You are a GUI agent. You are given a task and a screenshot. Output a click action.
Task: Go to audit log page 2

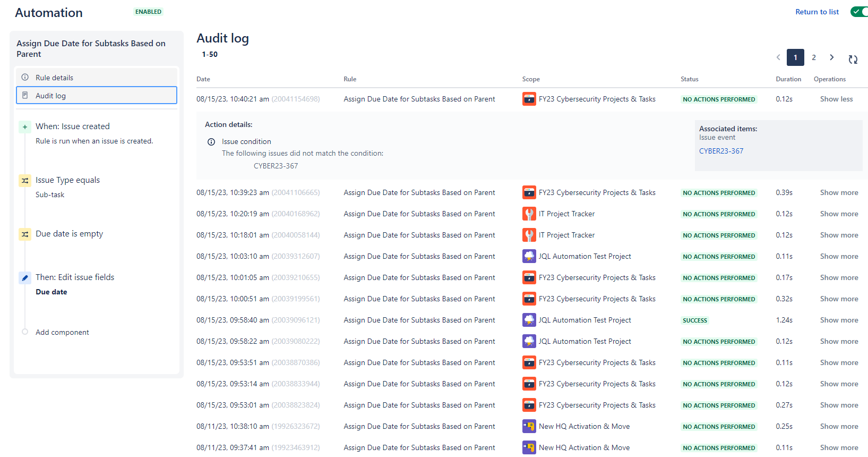[814, 57]
